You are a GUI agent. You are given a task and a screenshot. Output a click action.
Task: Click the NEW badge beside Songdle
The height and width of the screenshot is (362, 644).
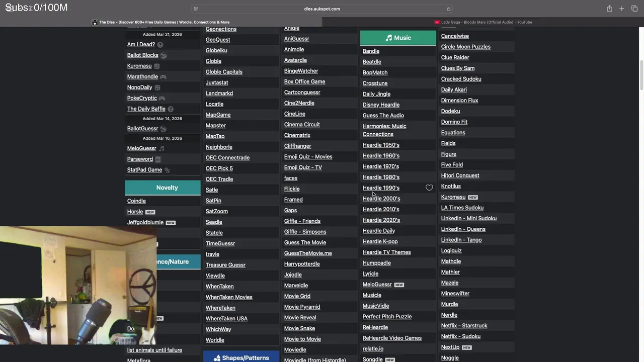(390, 360)
